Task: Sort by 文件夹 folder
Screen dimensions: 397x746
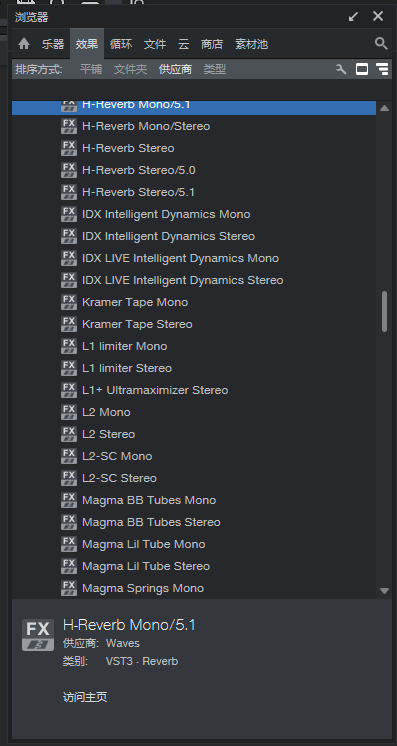Action: tap(130, 69)
